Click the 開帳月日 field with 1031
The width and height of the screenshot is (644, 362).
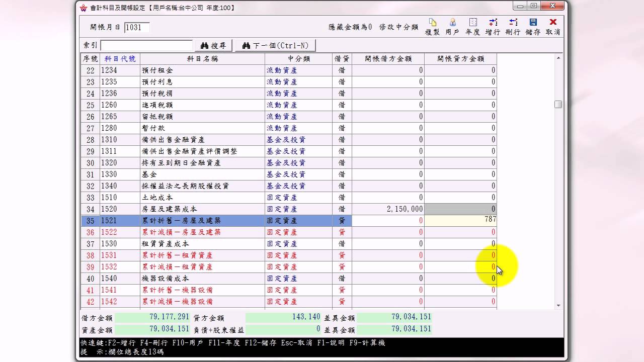click(x=137, y=27)
